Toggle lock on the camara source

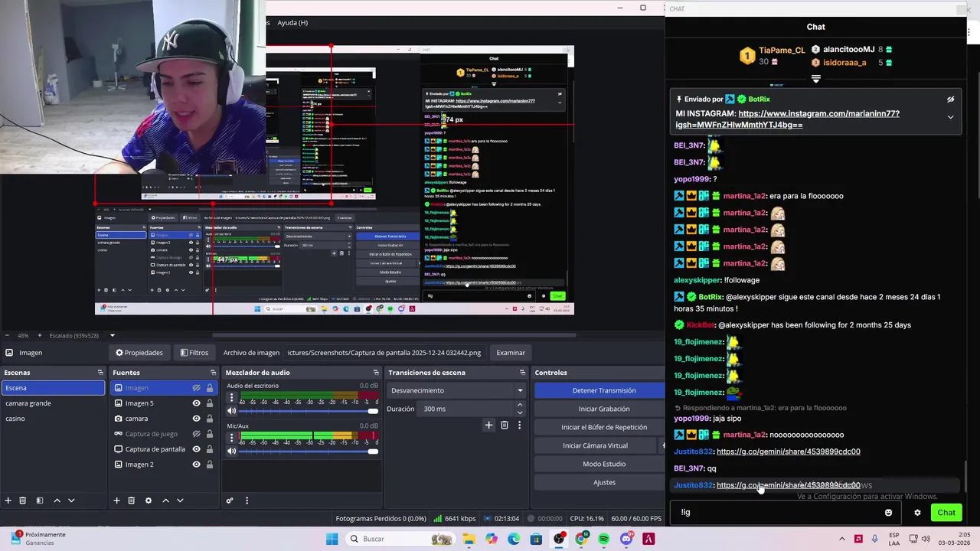[209, 419]
